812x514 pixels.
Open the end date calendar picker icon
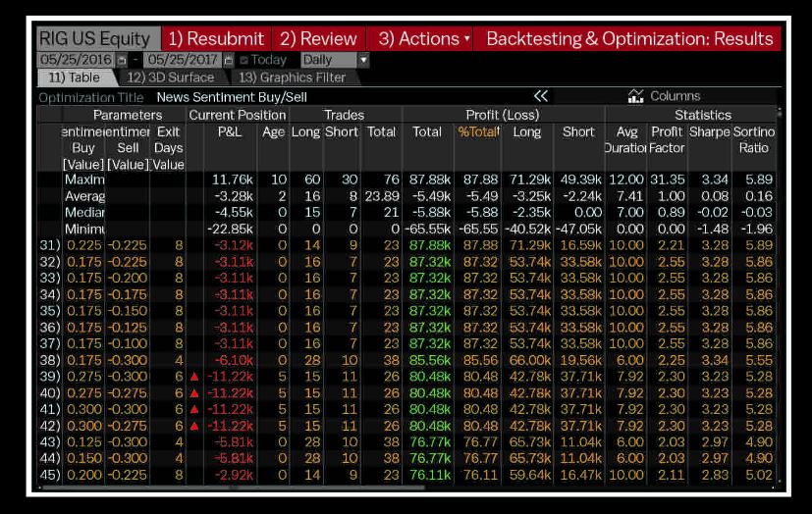228,60
